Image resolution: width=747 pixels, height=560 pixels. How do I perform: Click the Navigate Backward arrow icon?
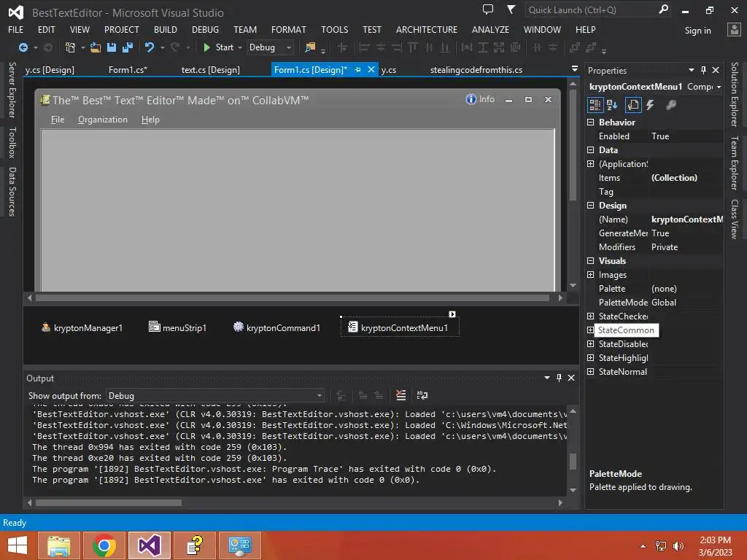(23, 47)
